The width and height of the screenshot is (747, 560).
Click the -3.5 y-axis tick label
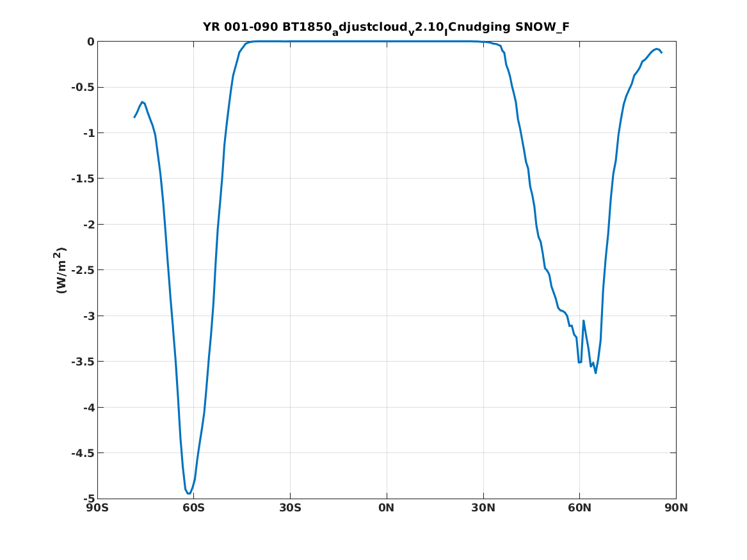(x=83, y=362)
